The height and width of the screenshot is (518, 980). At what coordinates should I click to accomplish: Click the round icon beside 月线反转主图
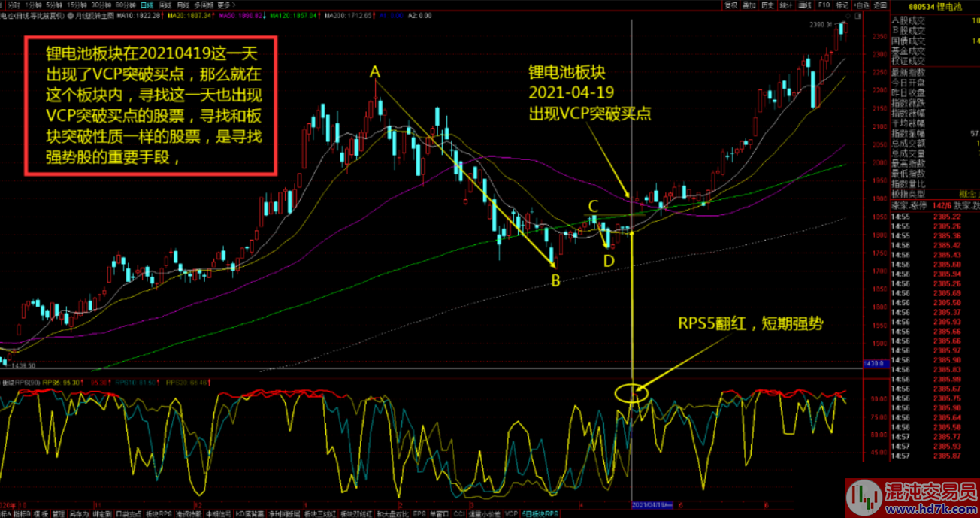pyautogui.click(x=70, y=15)
